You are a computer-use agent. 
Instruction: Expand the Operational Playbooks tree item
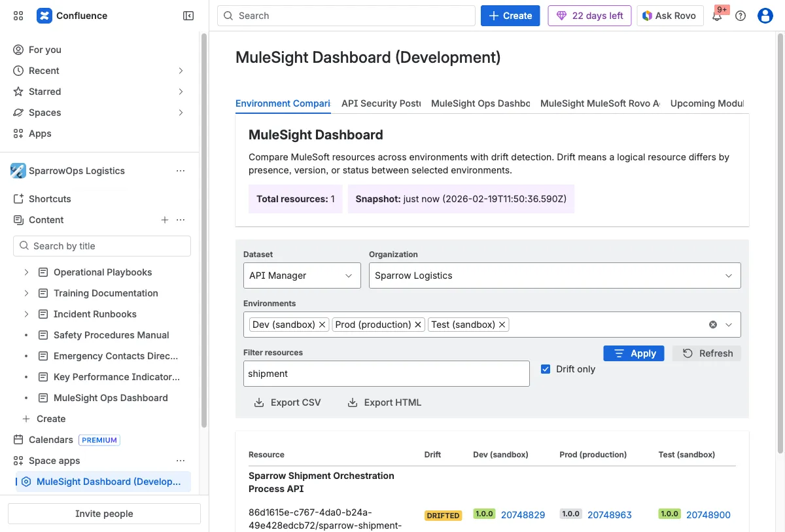(x=26, y=272)
